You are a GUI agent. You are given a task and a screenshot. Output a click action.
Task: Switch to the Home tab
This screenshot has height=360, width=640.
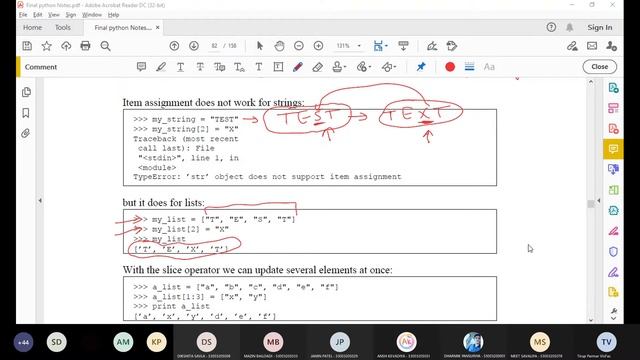tap(32, 27)
